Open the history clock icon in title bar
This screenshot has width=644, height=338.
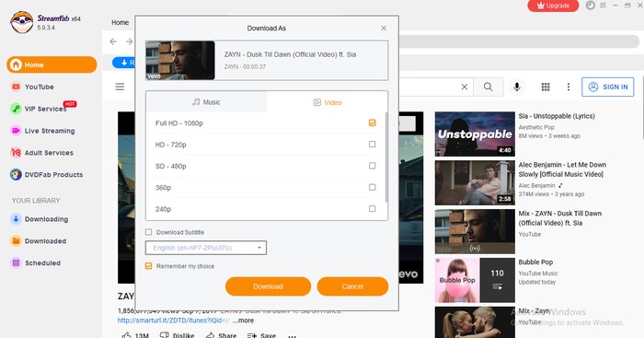point(591,6)
